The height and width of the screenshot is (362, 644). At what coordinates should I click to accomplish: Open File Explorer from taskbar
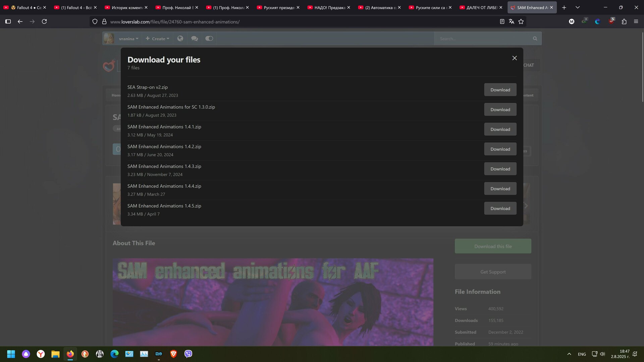pyautogui.click(x=55, y=354)
